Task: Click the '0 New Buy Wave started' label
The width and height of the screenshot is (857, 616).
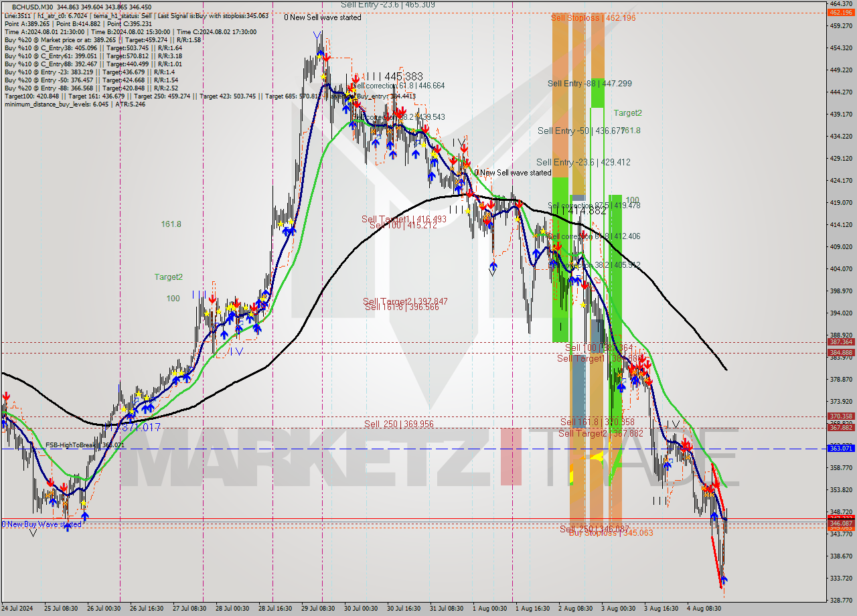Action: coord(41,524)
